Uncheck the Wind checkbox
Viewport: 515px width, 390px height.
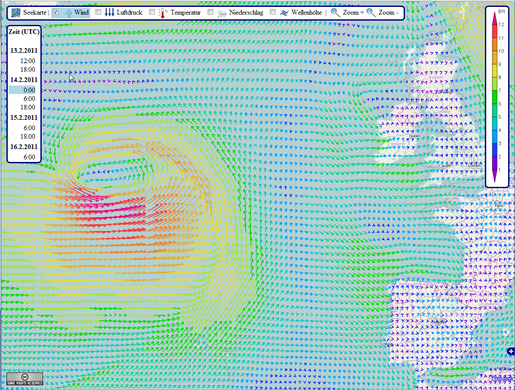point(56,12)
